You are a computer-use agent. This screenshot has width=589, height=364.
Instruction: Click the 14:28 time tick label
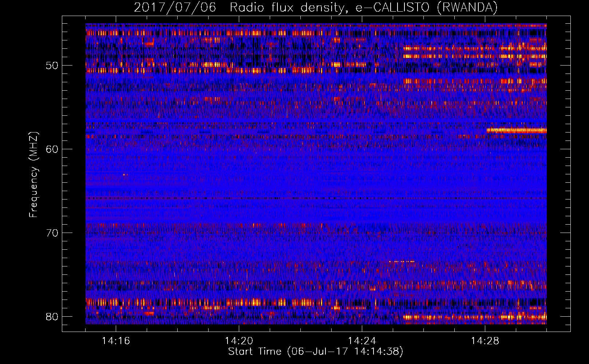click(x=485, y=341)
